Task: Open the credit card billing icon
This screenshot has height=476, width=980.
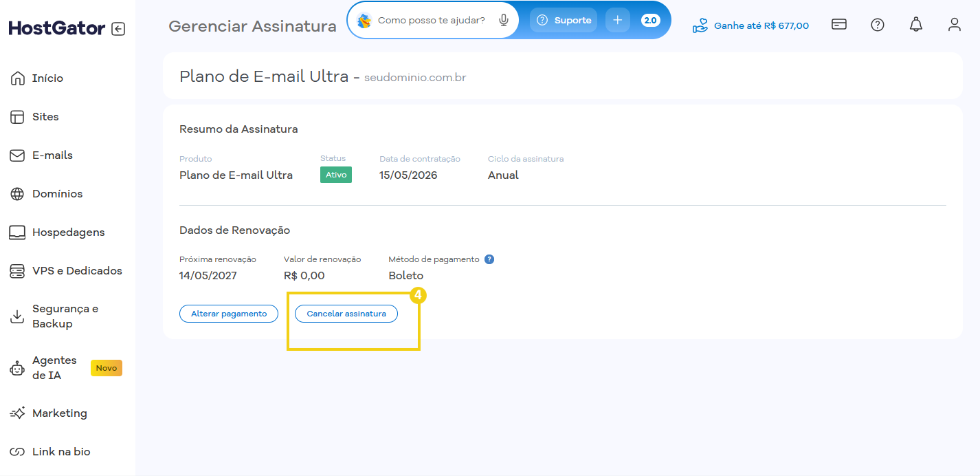Action: coord(838,25)
